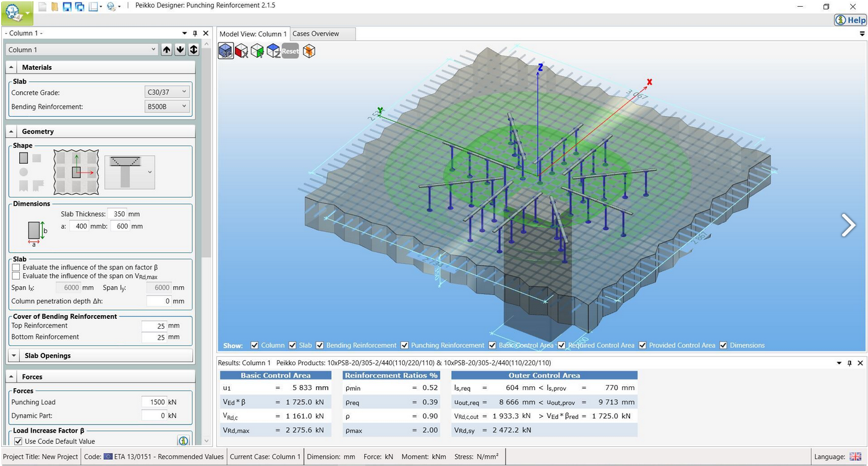Viewport: 868px width, 466px height.
Task: Click the Save All icon
Action: tap(80, 6)
